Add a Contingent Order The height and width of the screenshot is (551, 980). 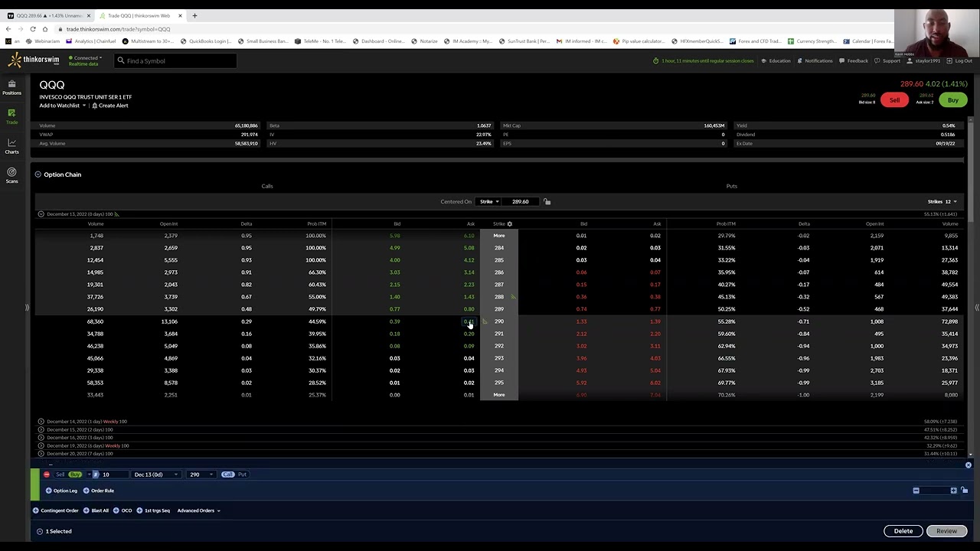pyautogui.click(x=56, y=510)
